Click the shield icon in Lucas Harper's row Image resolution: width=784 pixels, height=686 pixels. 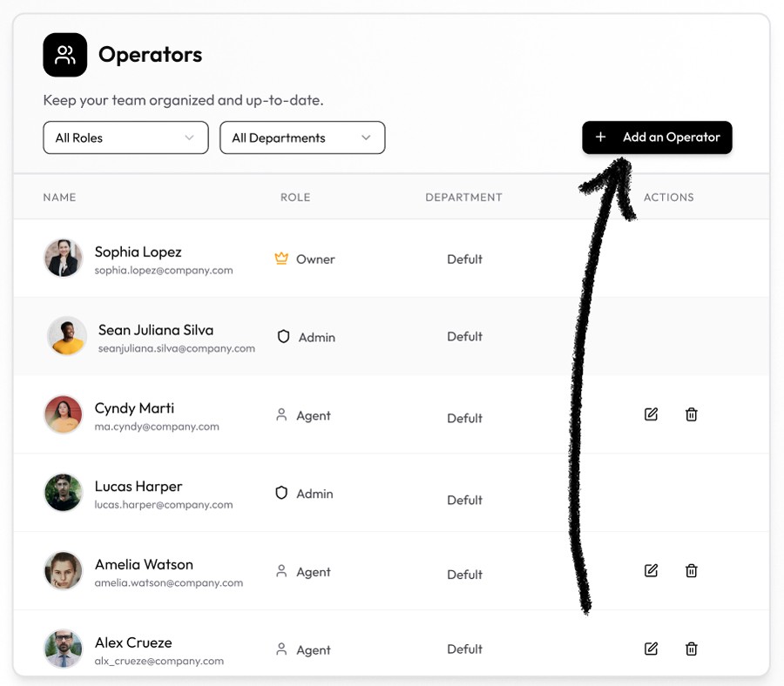[x=281, y=493]
